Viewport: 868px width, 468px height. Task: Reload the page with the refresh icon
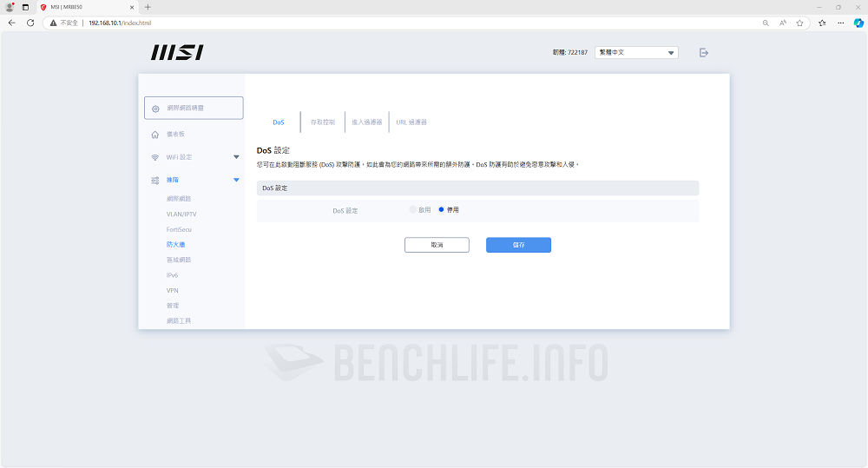pyautogui.click(x=30, y=23)
